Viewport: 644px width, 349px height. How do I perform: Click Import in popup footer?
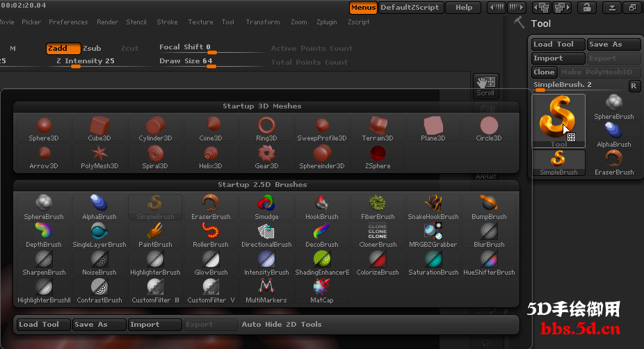point(155,325)
